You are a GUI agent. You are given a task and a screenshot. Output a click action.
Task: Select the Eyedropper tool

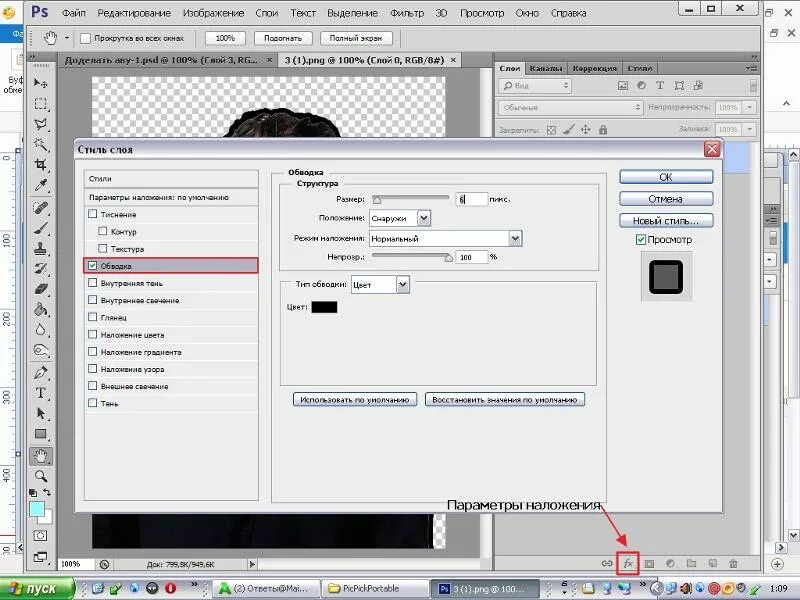40,185
